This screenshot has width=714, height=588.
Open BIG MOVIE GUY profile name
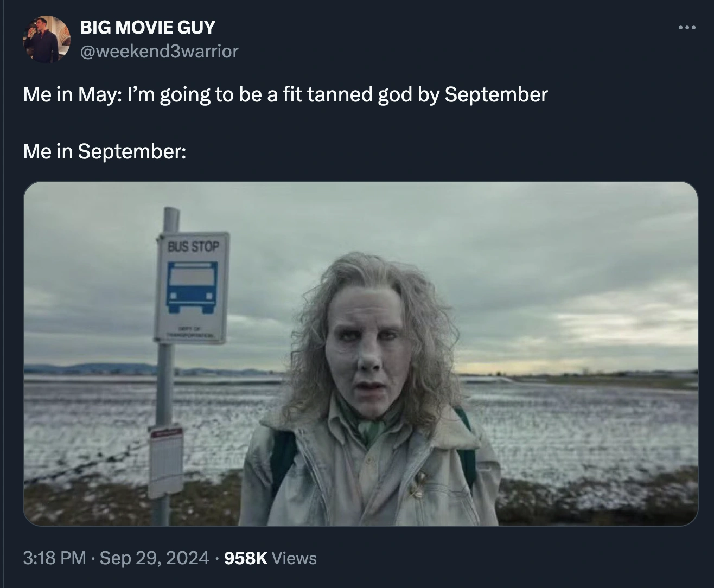coord(148,27)
